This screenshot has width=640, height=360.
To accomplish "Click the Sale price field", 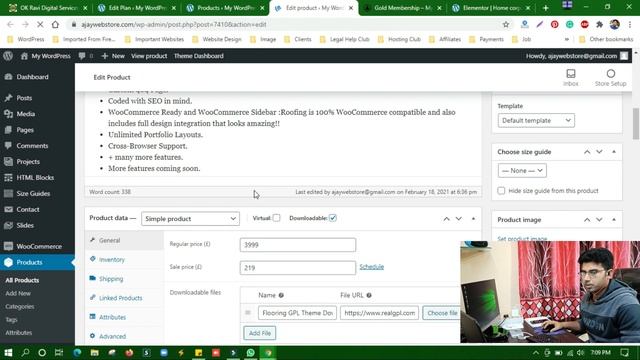I will tap(298, 268).
